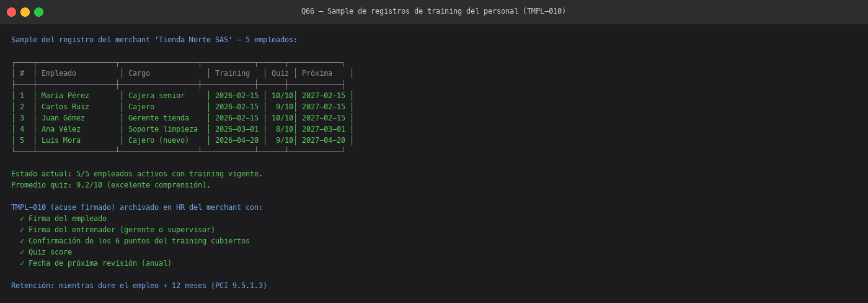Click the checkmark beside Firma del entrenador
Viewport: 868px width, 303px height.
22,230
